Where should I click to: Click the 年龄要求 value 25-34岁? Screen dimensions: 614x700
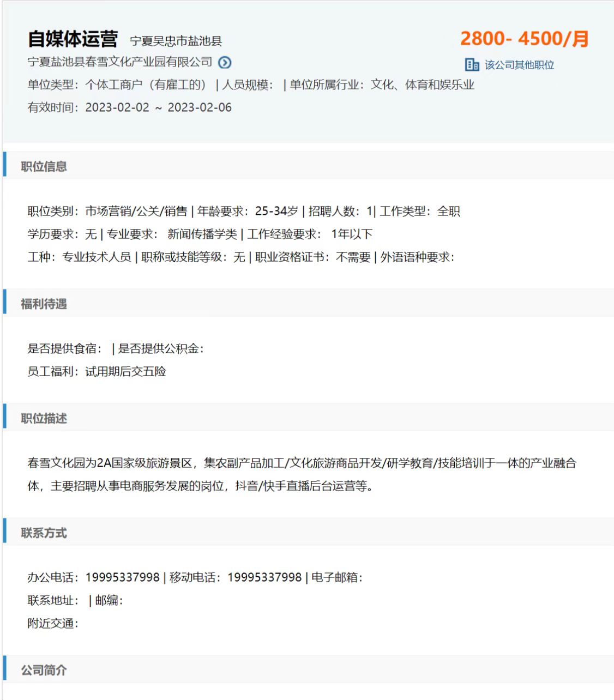(276, 211)
